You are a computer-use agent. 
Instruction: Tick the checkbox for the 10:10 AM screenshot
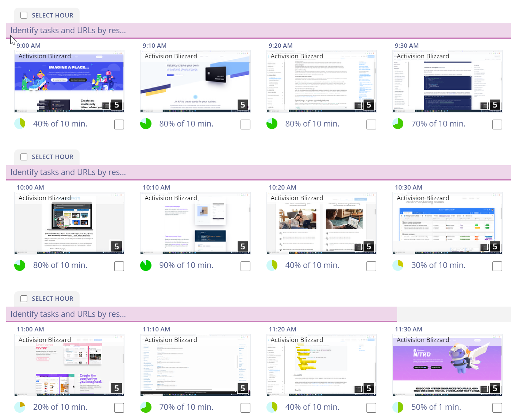point(245,266)
